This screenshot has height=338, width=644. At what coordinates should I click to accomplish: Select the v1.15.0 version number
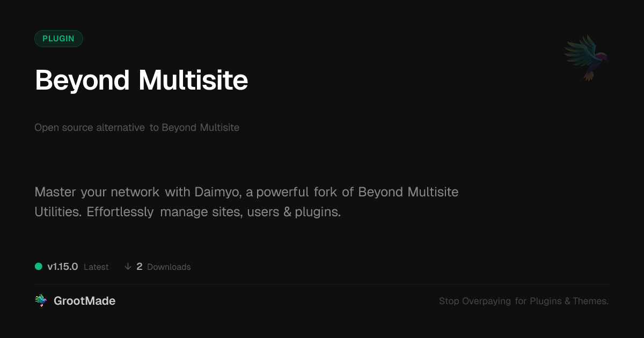63,267
